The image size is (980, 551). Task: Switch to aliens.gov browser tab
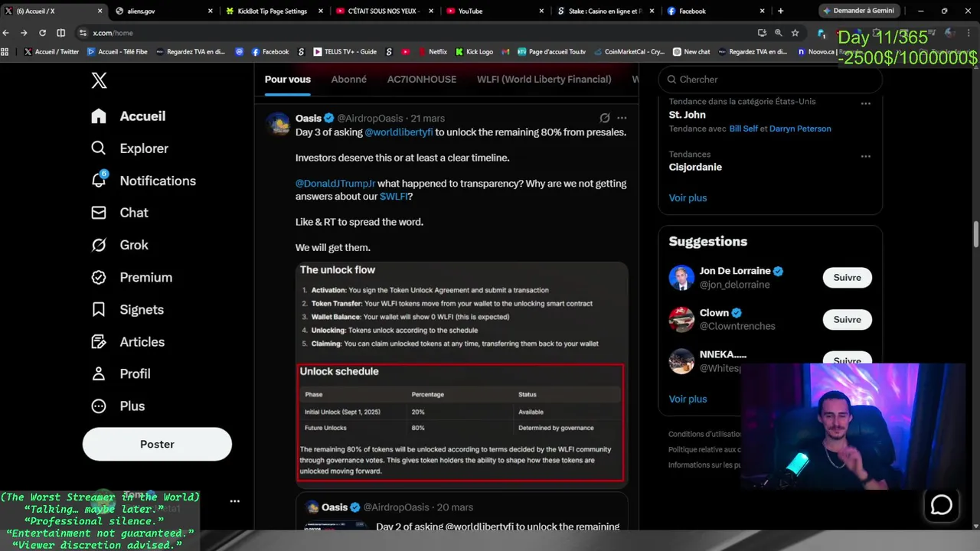(x=164, y=11)
